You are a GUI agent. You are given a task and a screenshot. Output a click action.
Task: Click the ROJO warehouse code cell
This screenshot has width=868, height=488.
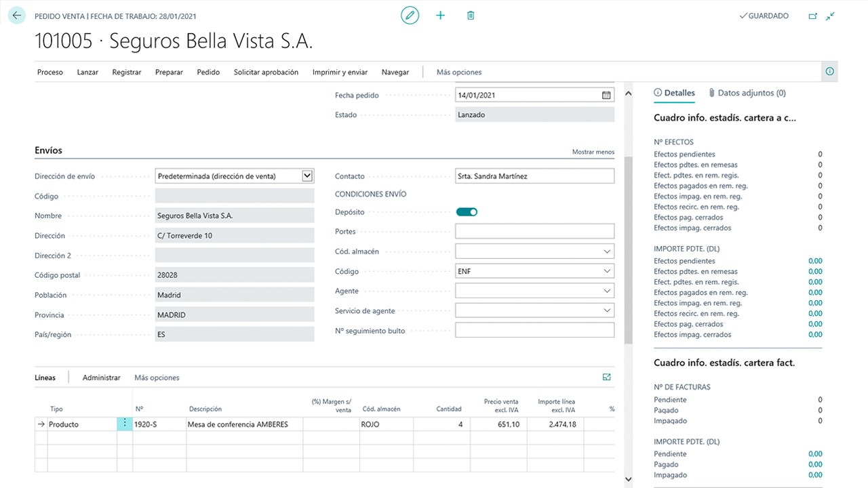387,424
